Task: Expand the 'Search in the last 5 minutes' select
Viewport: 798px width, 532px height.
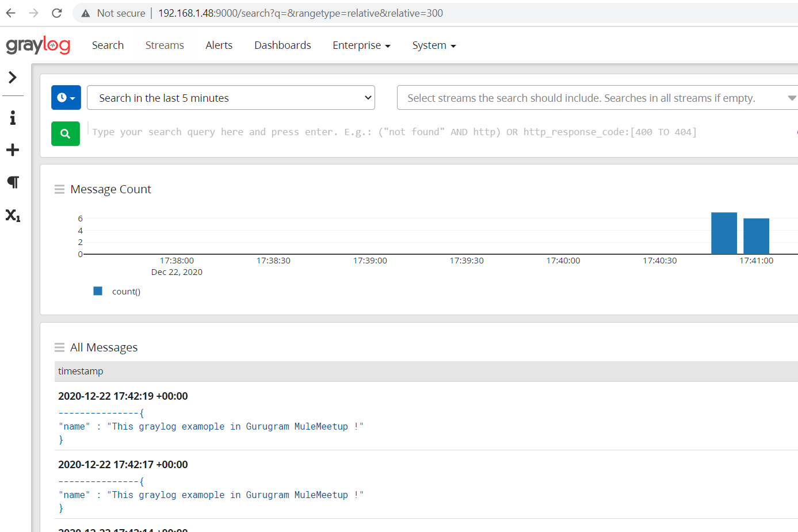Action: (231, 98)
